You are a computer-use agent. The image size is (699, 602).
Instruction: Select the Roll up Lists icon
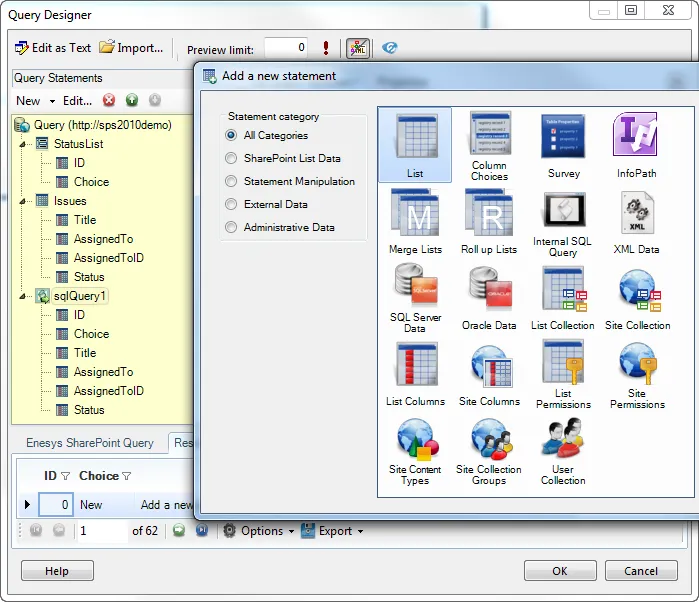click(489, 212)
